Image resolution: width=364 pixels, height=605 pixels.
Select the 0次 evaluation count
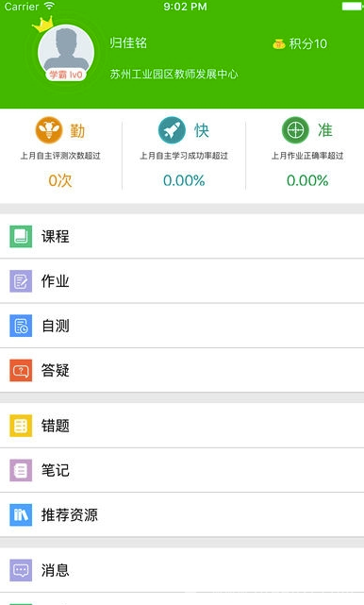pos(60,180)
